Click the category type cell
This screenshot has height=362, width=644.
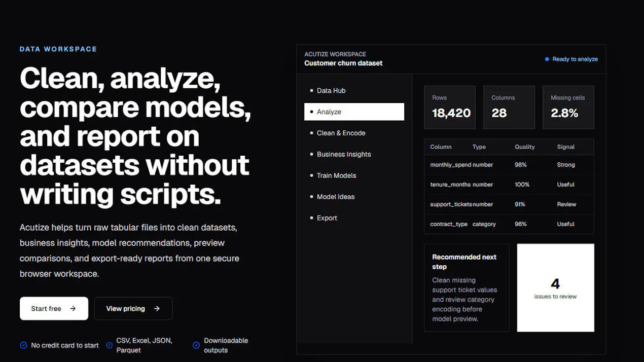(x=484, y=224)
